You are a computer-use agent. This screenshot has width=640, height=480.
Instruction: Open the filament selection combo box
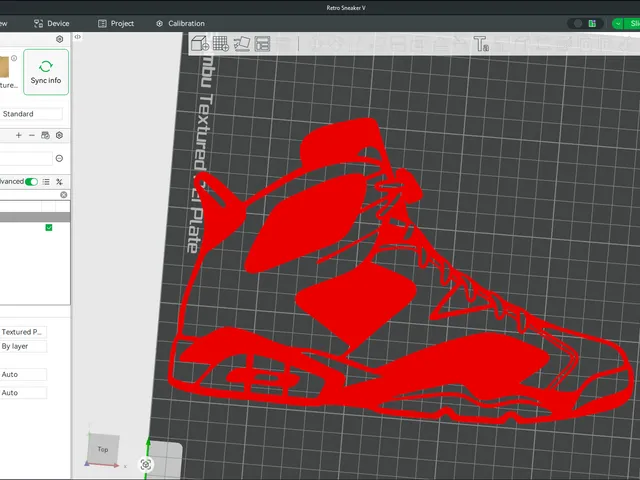[26, 158]
